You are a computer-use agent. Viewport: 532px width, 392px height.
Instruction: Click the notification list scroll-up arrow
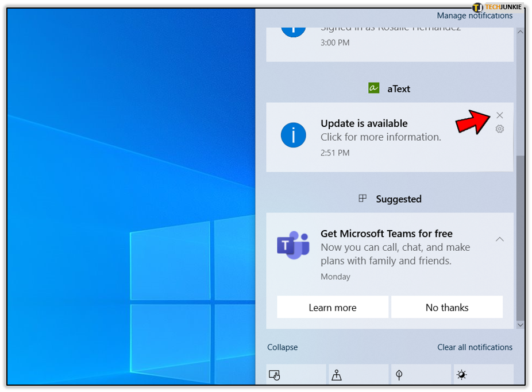coord(520,32)
